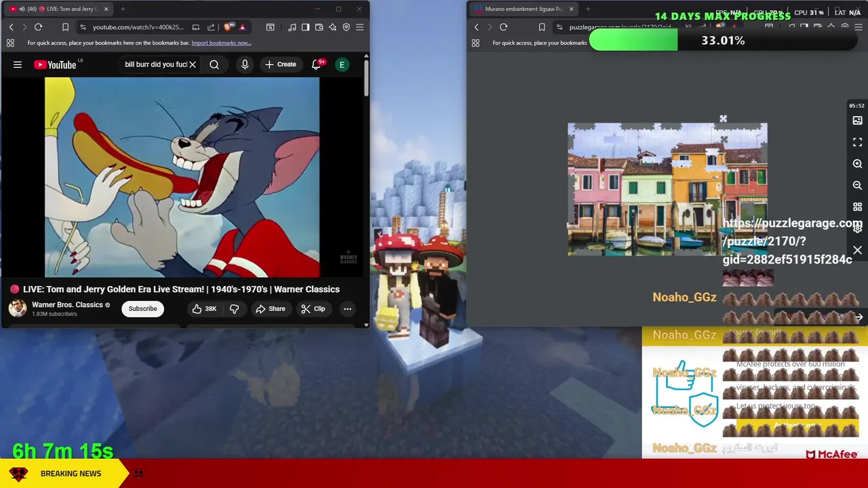Click the Tom and Jerry video player
Viewport: 868px width, 488px height.
click(x=182, y=178)
